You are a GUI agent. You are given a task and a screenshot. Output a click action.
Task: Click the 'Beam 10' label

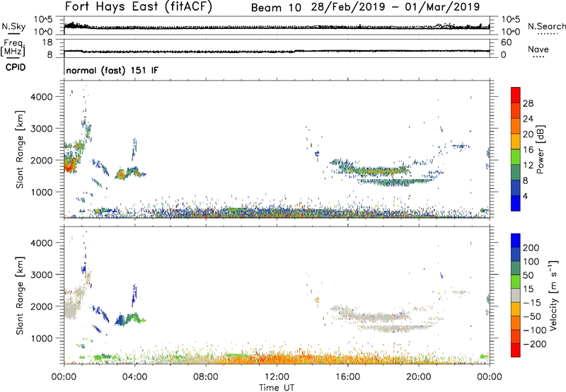276,8
